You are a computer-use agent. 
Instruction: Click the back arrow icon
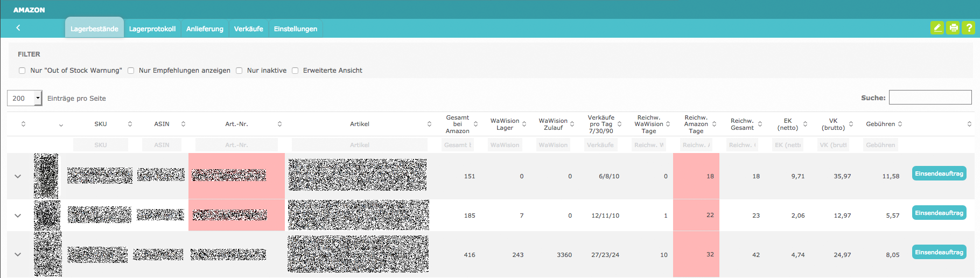[18, 27]
